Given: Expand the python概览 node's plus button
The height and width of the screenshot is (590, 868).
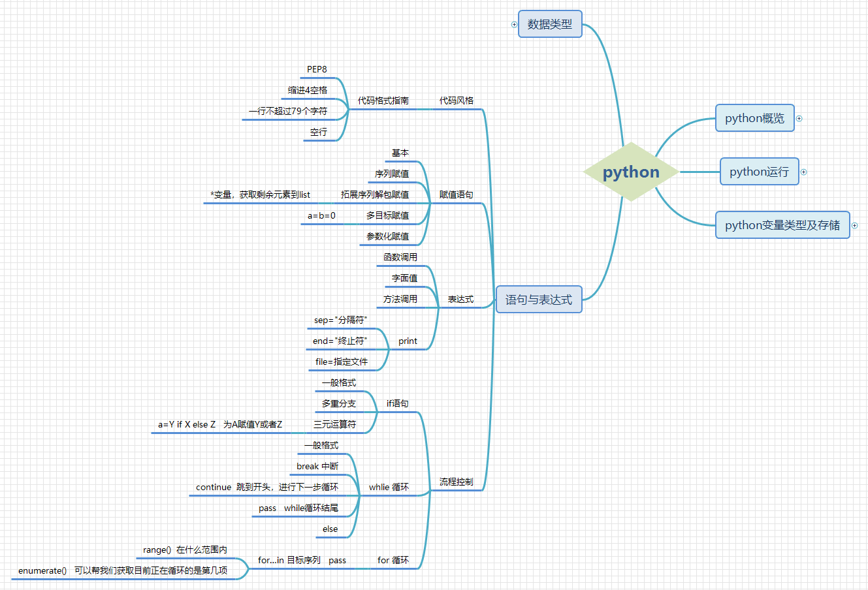Looking at the screenshot, I should [799, 118].
